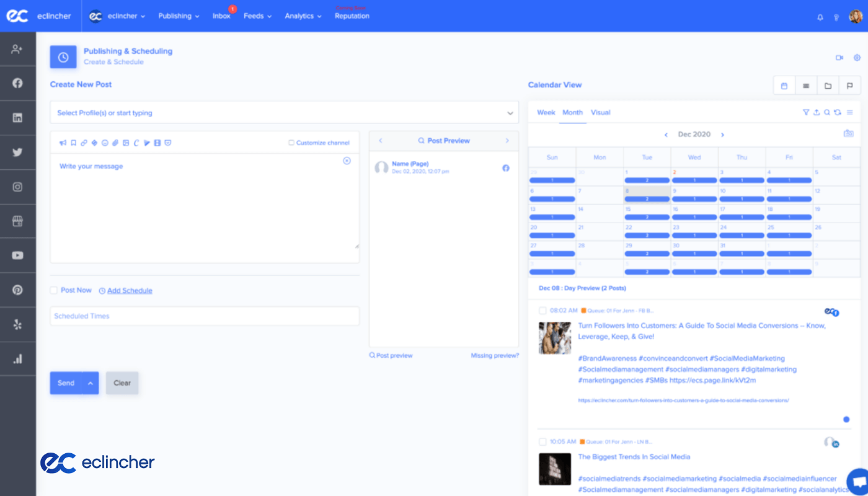This screenshot has height=496, width=868.
Task: Click the Scheduled Times input field
Action: (x=205, y=316)
